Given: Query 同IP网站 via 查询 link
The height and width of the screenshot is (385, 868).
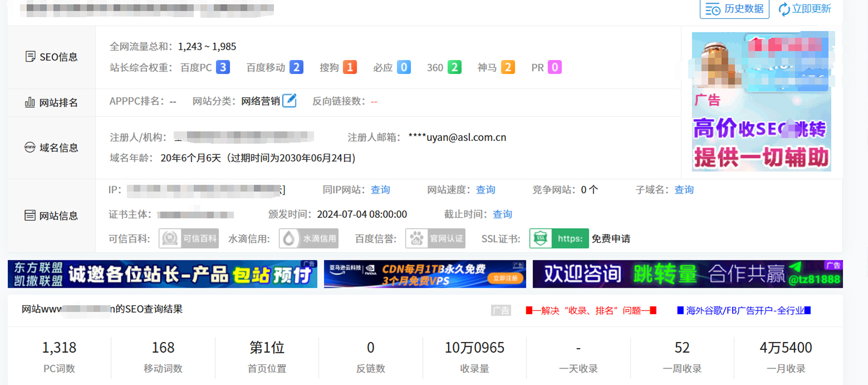Looking at the screenshot, I should point(380,190).
